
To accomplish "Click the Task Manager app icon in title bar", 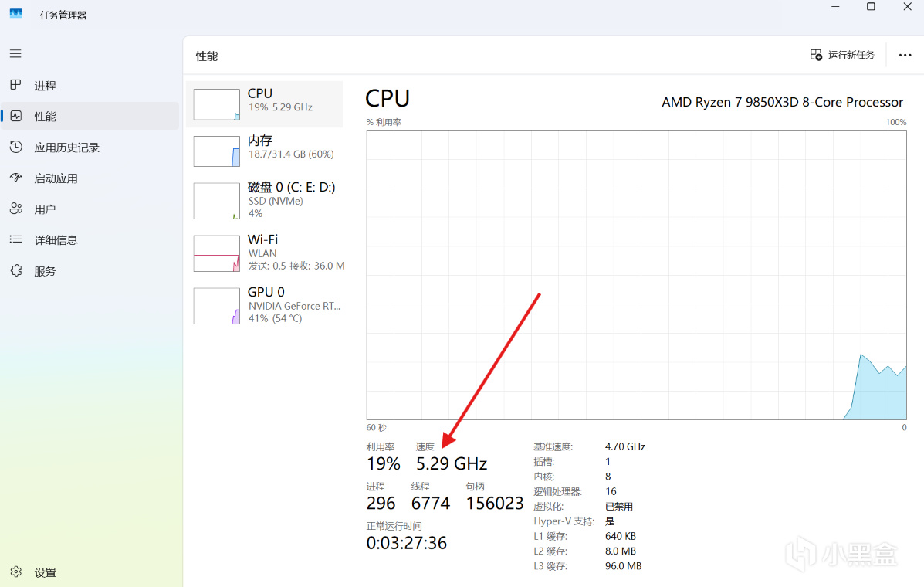I will click(16, 14).
